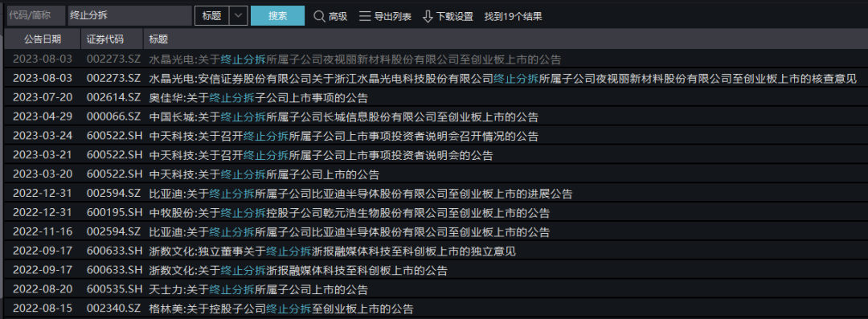Click date 2023-07-20 in 奥佳华 row
868x319 pixels.
(43, 98)
